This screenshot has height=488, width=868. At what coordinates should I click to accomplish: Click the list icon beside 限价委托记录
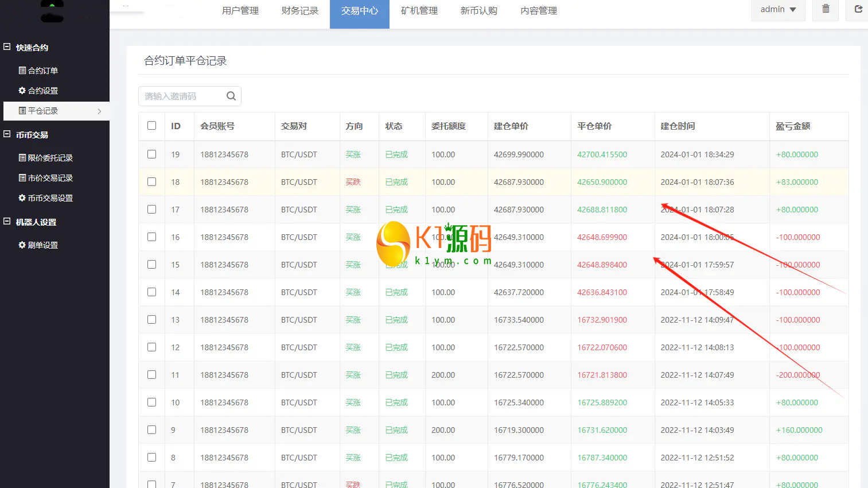pos(22,158)
